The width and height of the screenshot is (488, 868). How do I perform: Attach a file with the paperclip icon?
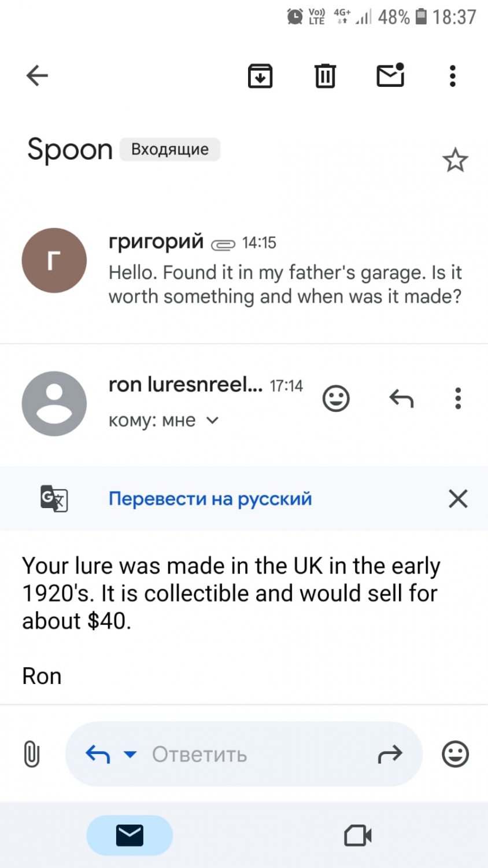pos(32,755)
